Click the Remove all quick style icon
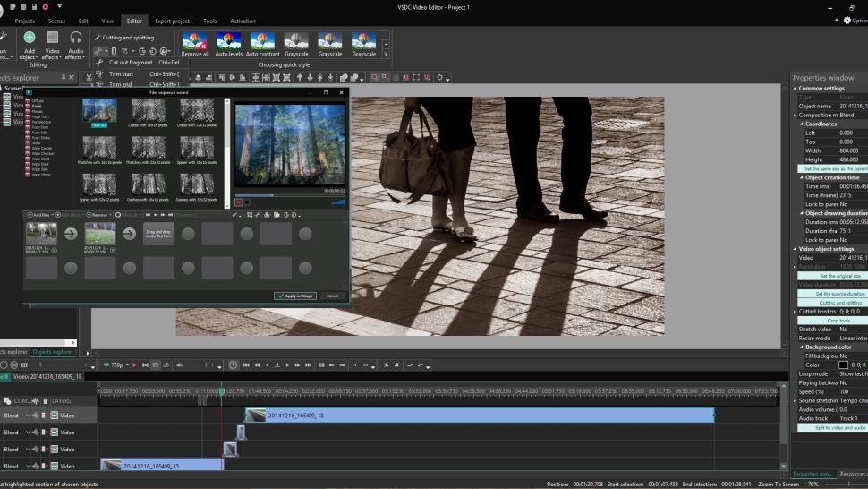The width and height of the screenshot is (868, 489). tap(195, 41)
